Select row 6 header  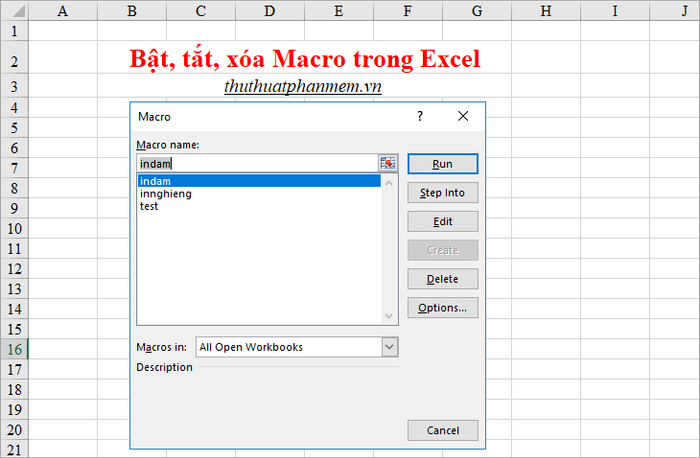(x=14, y=148)
